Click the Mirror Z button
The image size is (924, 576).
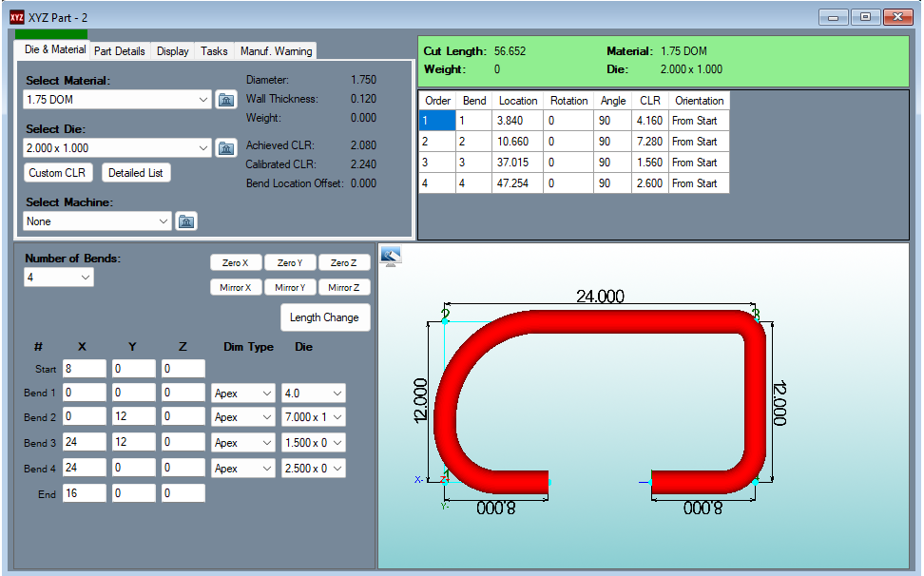click(x=343, y=287)
